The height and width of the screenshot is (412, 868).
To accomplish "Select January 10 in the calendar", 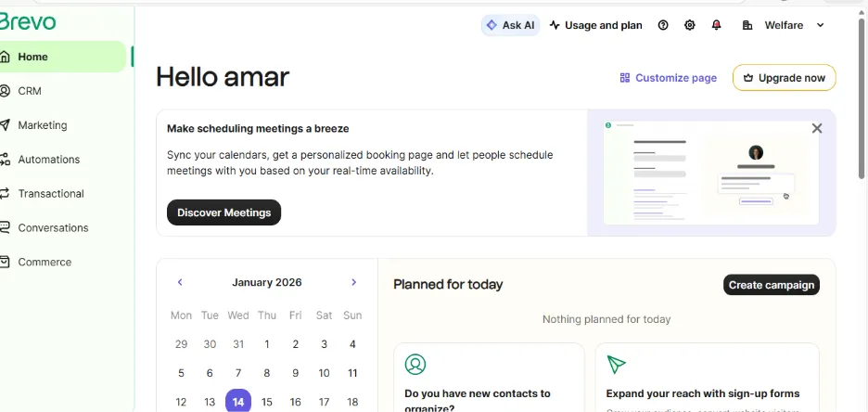I will (324, 373).
